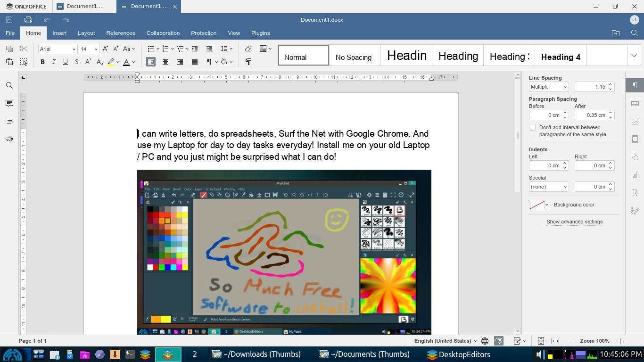Switch to the Insert tab
Viewport: 644px width, 362px height.
[x=59, y=33]
